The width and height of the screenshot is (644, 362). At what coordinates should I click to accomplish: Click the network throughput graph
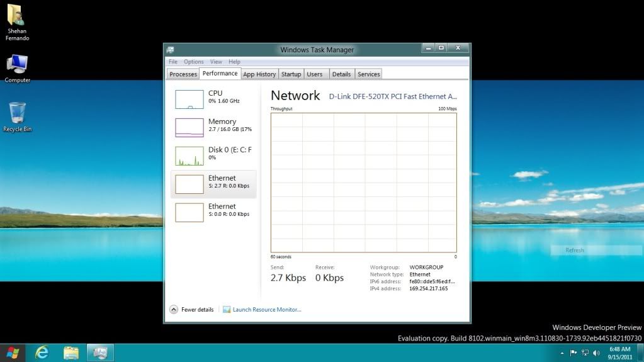click(x=363, y=183)
